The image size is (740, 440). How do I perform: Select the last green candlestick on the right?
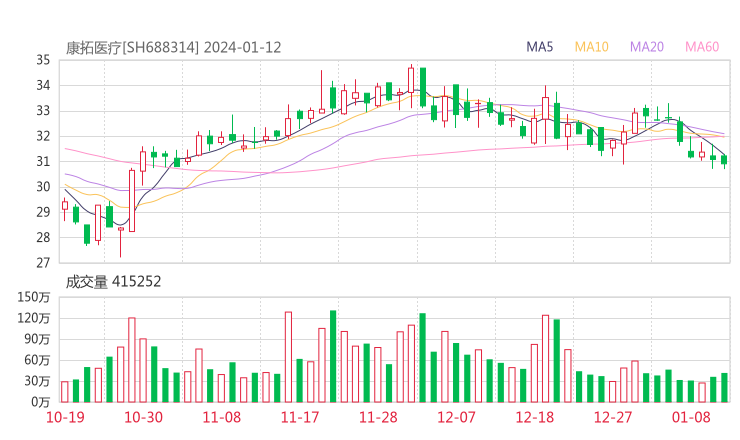click(724, 160)
